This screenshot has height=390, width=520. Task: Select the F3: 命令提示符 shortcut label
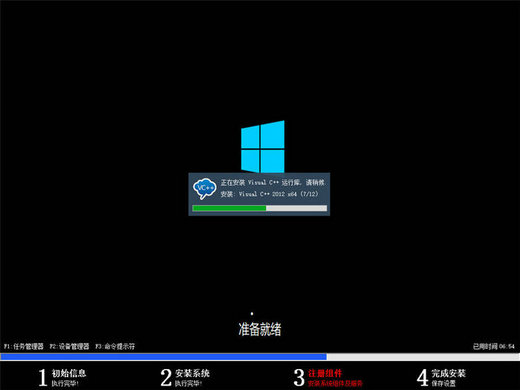115,346
